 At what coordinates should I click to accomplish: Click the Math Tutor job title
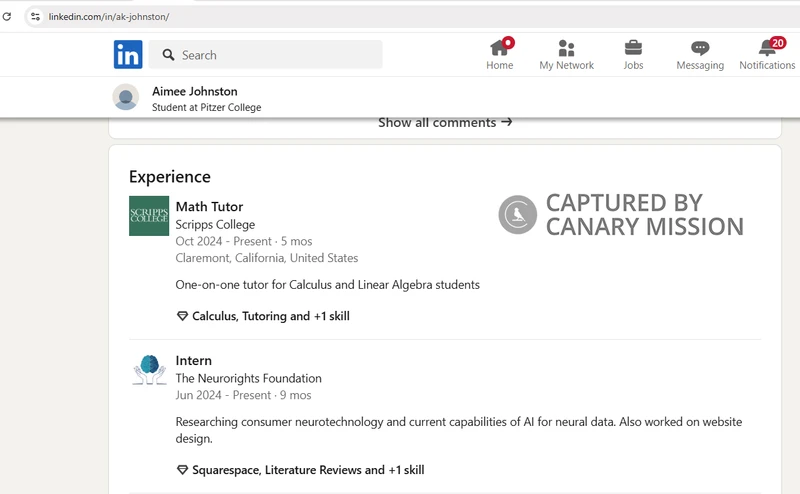(x=209, y=207)
